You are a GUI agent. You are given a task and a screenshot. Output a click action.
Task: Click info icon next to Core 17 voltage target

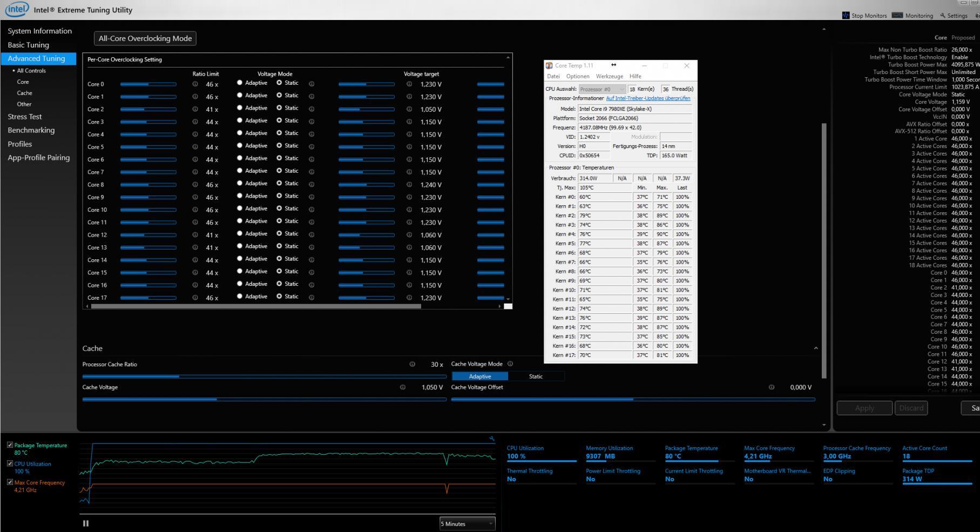(x=409, y=298)
